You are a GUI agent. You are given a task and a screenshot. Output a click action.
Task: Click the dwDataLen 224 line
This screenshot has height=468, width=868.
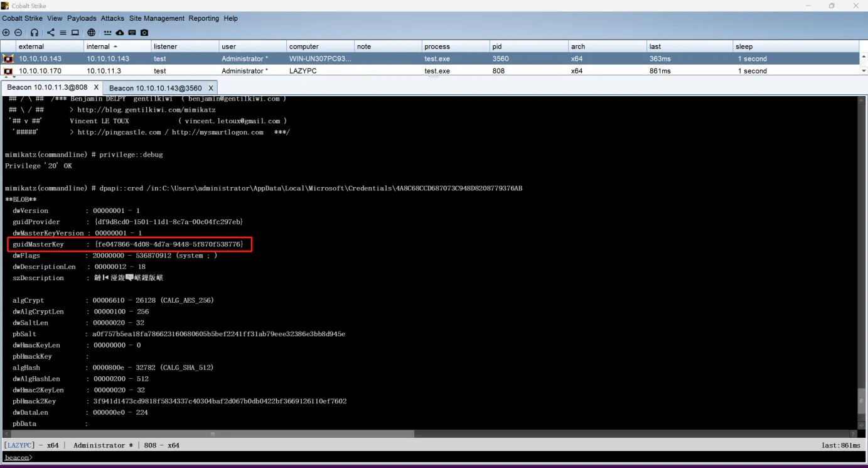(80, 413)
